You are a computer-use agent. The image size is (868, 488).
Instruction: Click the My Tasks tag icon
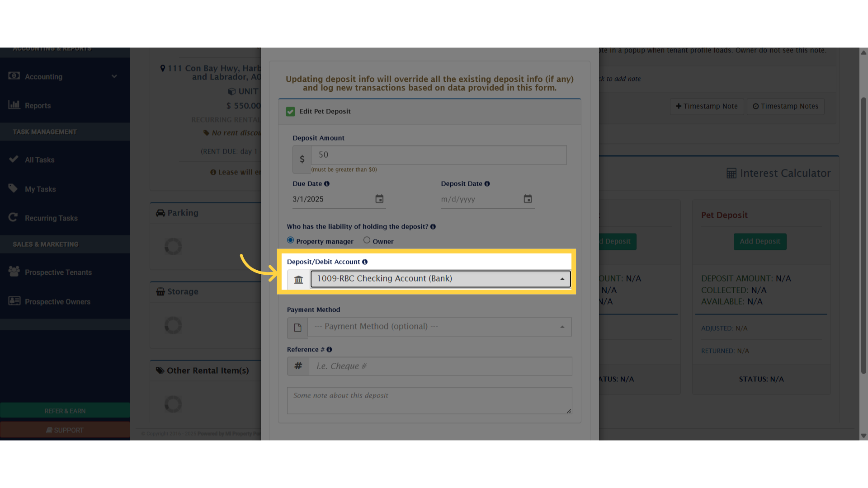[13, 188]
